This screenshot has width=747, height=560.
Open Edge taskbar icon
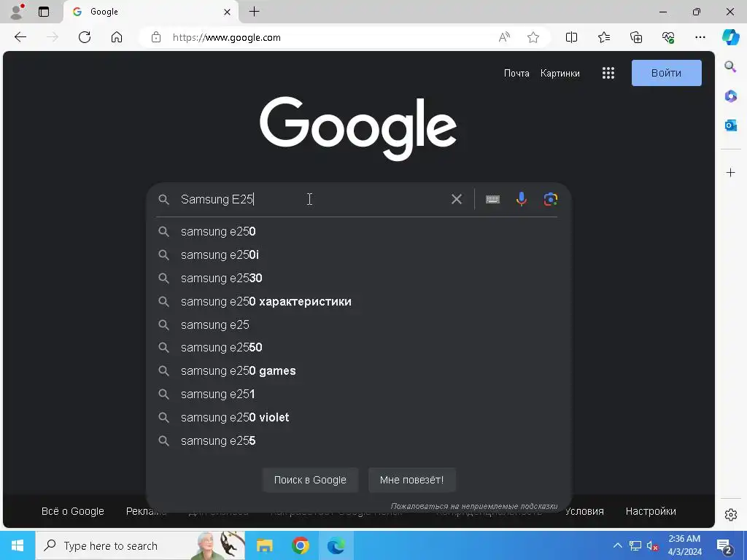[336, 545]
